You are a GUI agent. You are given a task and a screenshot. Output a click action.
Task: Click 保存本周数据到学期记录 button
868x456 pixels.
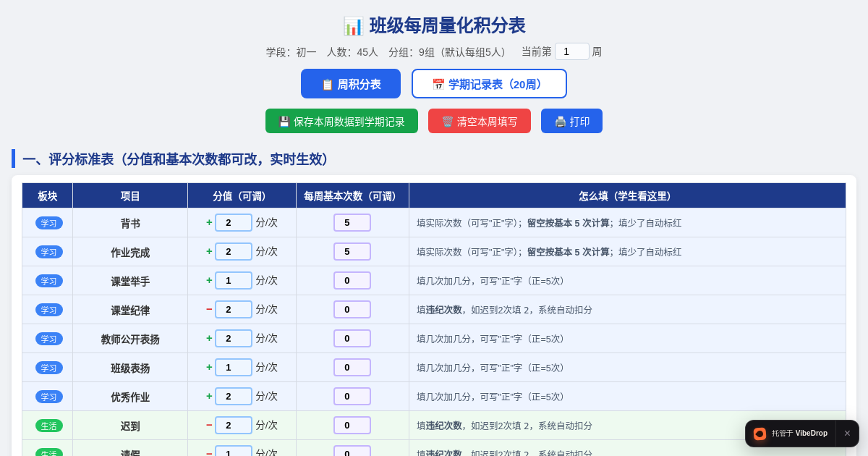pyautogui.click(x=341, y=121)
